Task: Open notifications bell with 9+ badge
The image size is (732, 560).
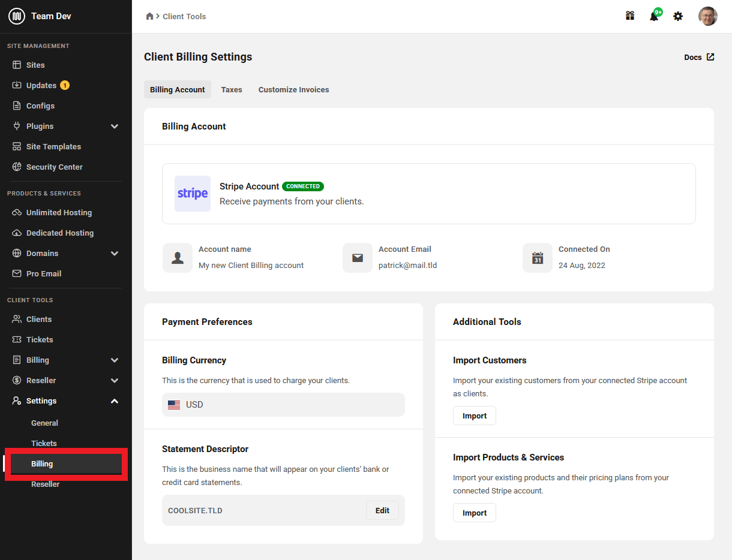Action: point(655,15)
